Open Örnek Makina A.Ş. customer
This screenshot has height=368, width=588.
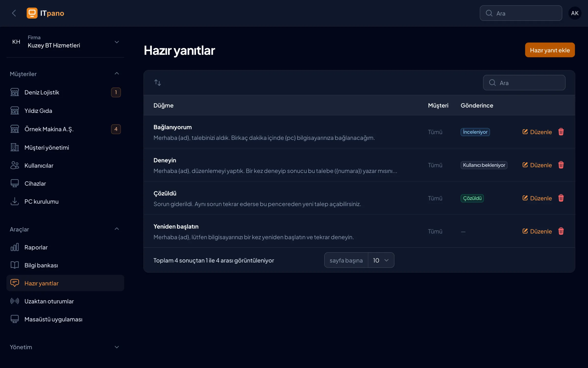tap(65, 129)
